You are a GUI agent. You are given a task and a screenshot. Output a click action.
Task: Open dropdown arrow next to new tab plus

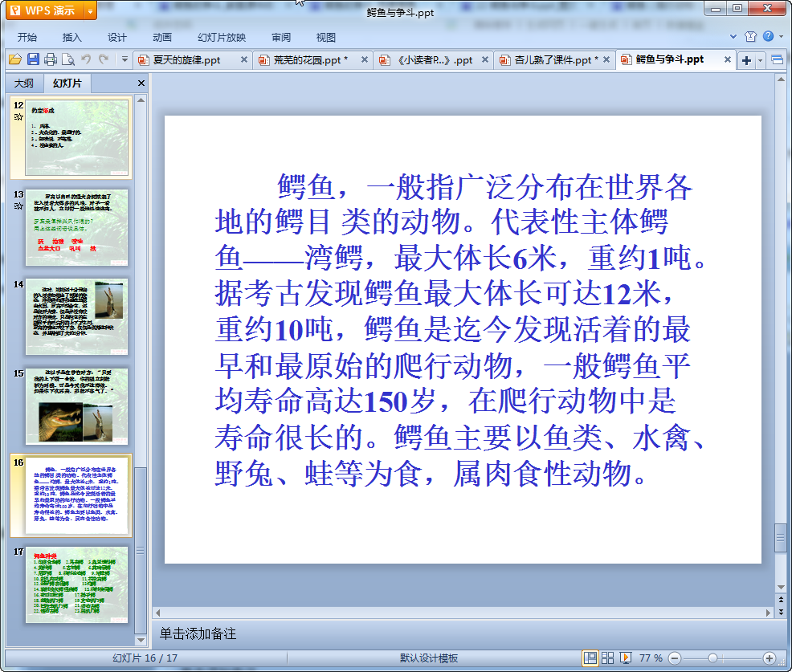pyautogui.click(x=760, y=60)
